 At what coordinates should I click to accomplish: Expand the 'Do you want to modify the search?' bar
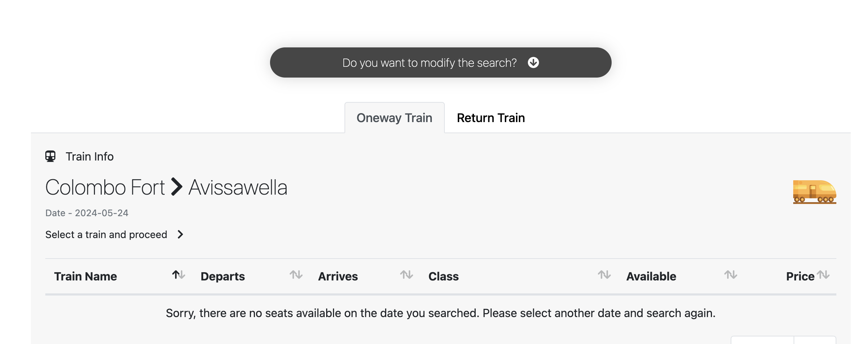440,62
